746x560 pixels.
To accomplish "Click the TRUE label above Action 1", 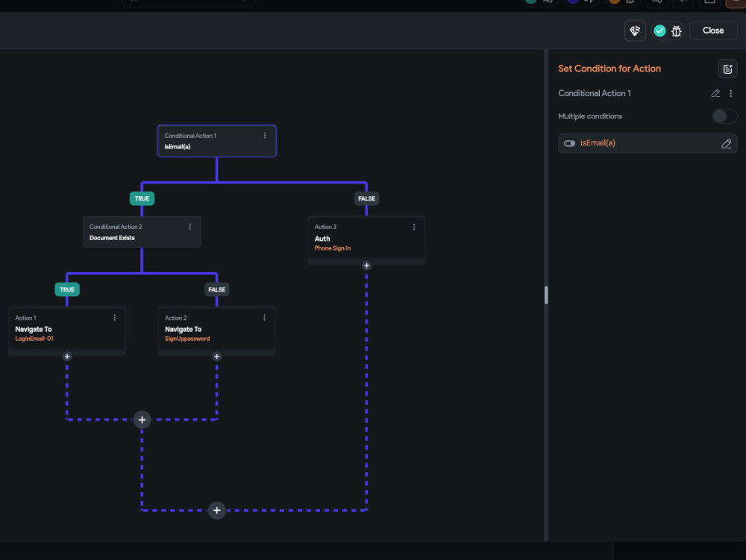I will (x=67, y=289).
